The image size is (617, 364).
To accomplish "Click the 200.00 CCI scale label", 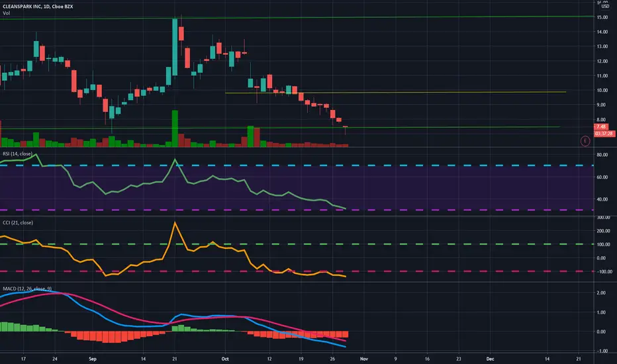I will coord(603,231).
